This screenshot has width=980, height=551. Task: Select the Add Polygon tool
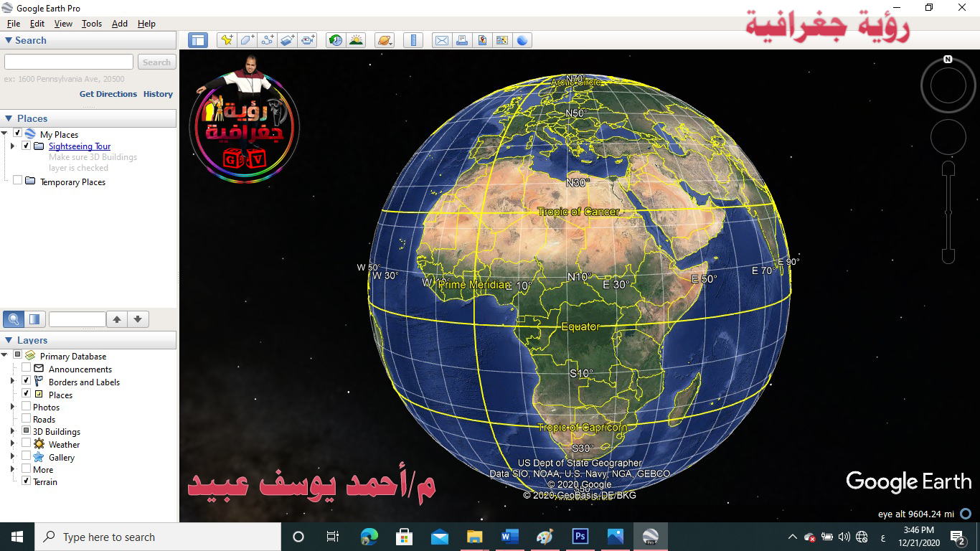(x=247, y=40)
